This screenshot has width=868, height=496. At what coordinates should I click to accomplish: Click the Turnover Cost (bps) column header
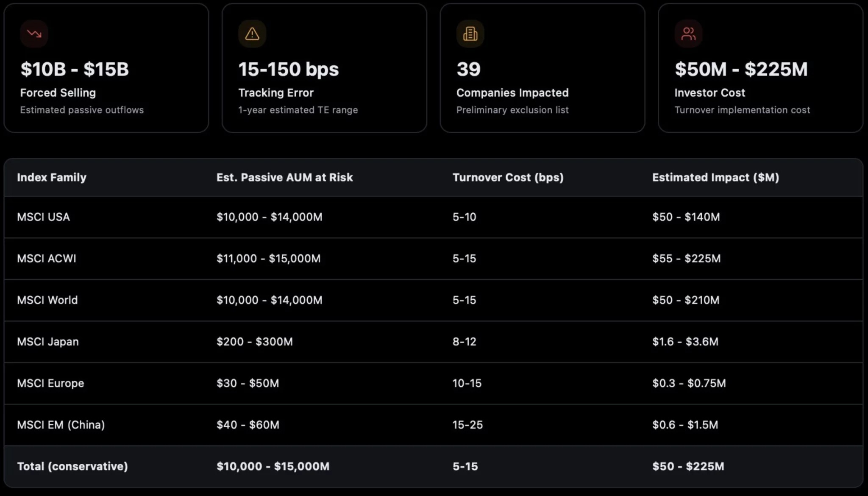508,177
